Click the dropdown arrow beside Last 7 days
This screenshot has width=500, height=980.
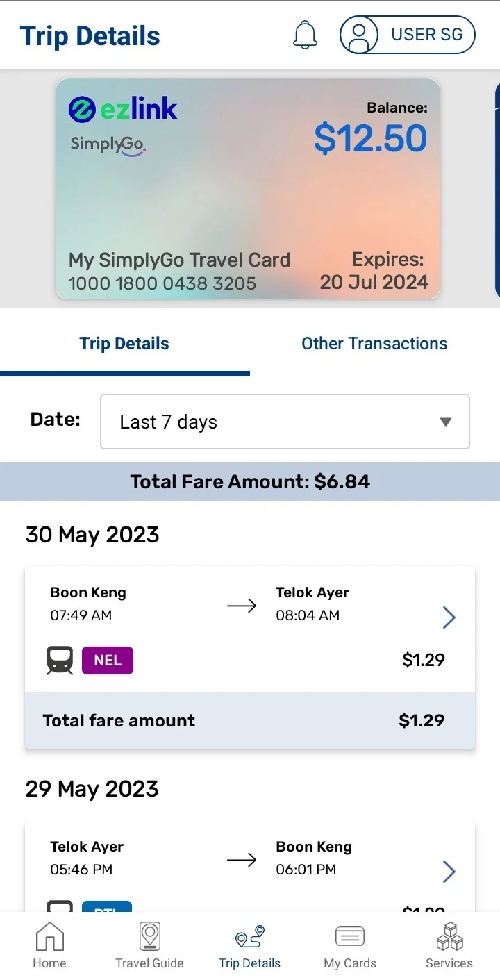pyautogui.click(x=446, y=422)
